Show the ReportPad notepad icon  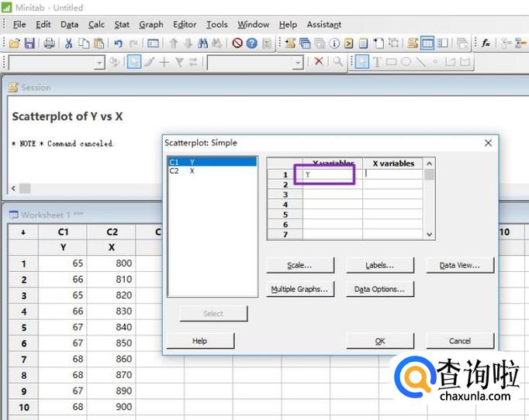tap(363, 43)
